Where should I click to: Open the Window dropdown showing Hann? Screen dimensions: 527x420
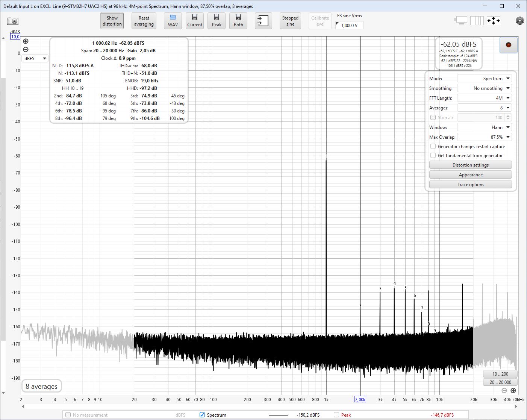(x=484, y=127)
